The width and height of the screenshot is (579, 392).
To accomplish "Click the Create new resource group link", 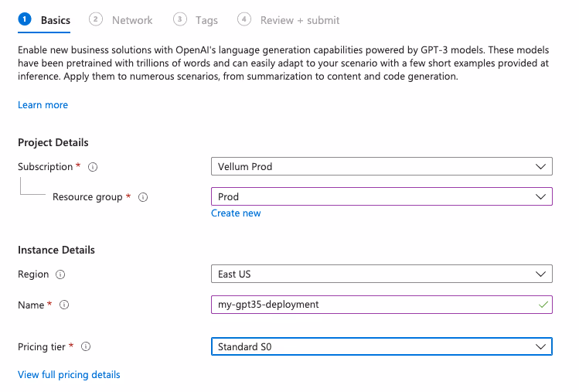I will 236,213.
